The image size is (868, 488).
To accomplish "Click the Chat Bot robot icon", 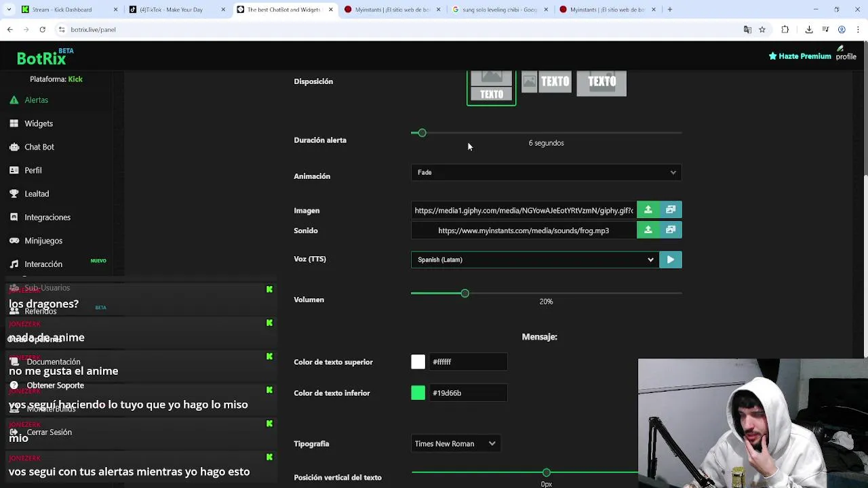I will [x=14, y=146].
